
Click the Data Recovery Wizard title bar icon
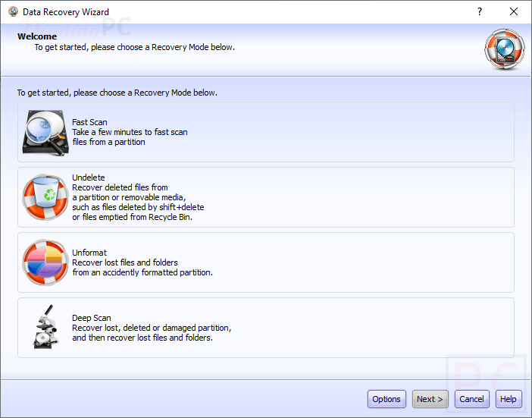click(13, 12)
